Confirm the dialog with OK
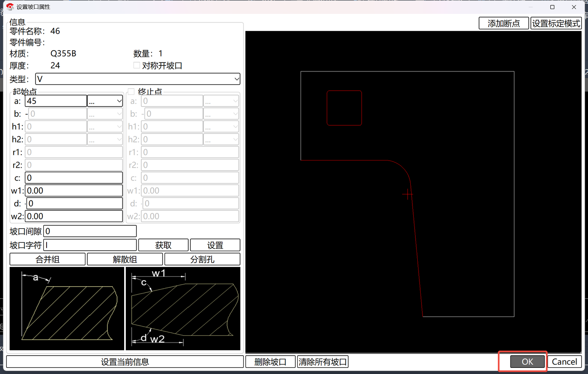Image resolution: width=588 pixels, height=374 pixels. (528, 362)
